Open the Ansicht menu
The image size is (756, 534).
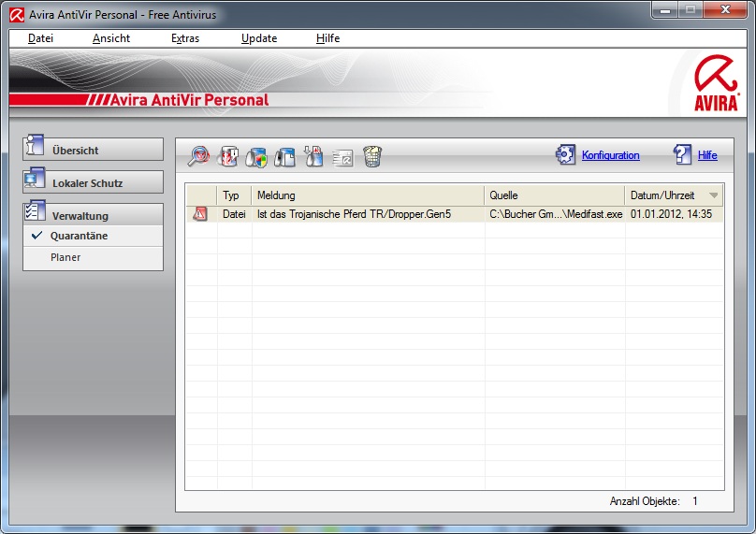[111, 38]
